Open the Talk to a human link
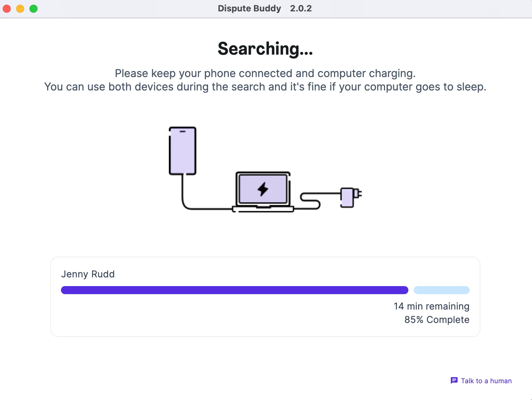Screen dimensions: 532x400 click(486, 381)
